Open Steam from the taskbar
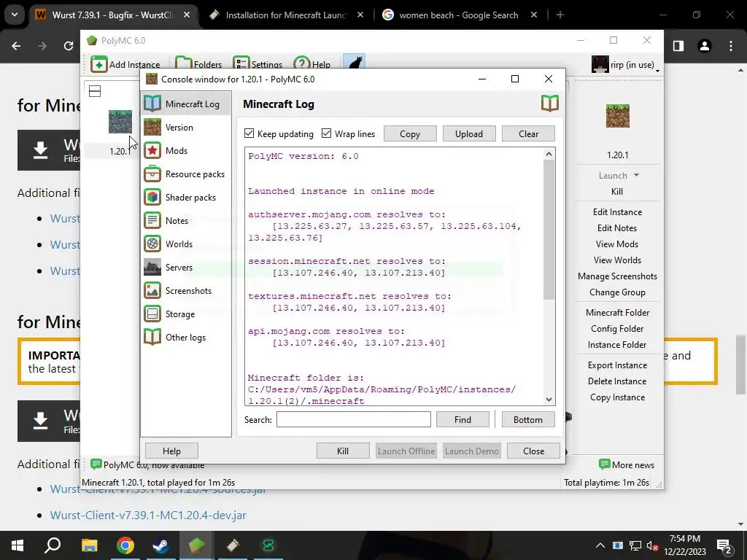 [160, 545]
